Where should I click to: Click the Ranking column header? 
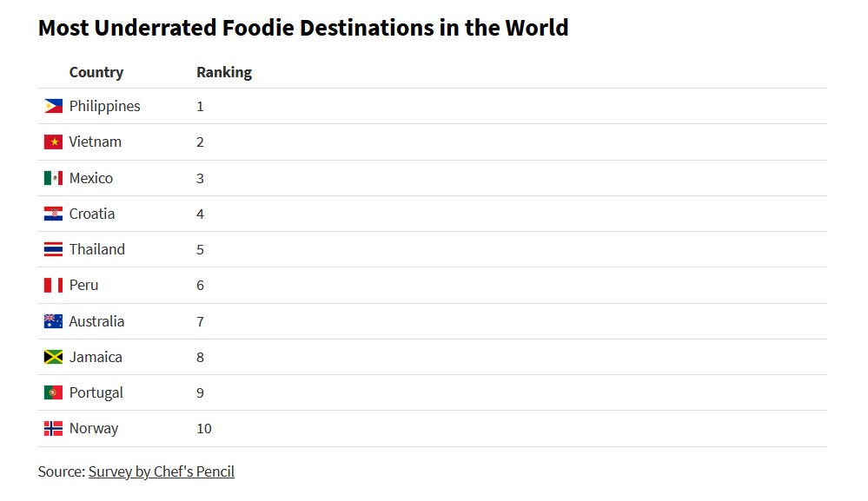(x=224, y=72)
